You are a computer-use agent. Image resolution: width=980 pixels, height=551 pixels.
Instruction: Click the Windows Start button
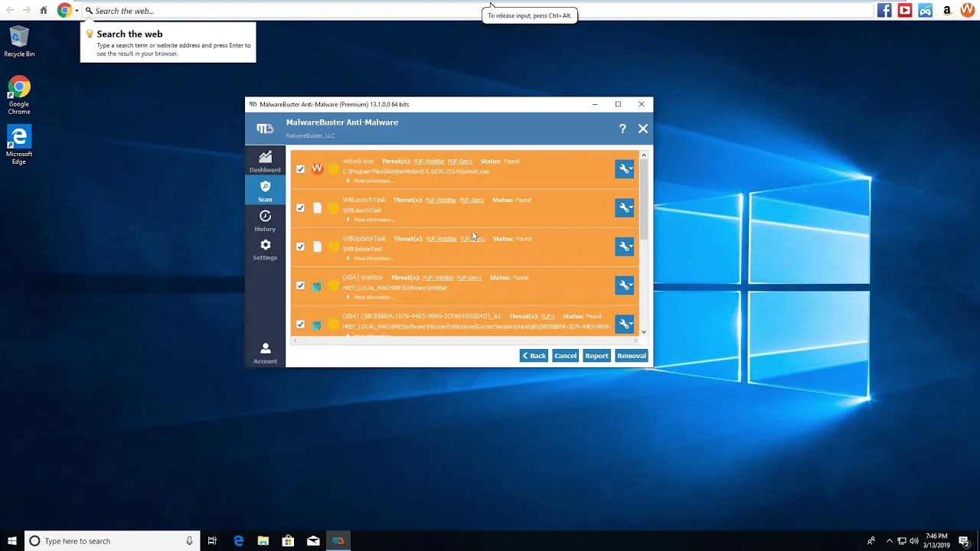coord(12,541)
